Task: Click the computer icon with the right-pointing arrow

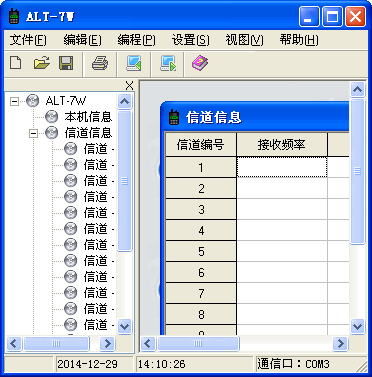Action: click(168, 63)
